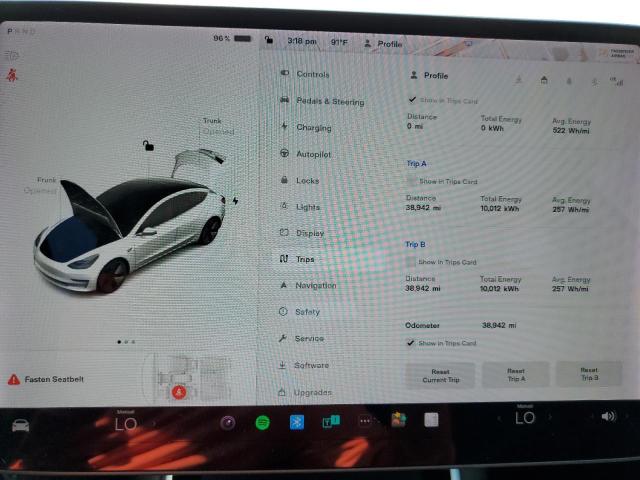Open the colorful Toybox app icon
This screenshot has height=480, width=640.
pos(398,420)
